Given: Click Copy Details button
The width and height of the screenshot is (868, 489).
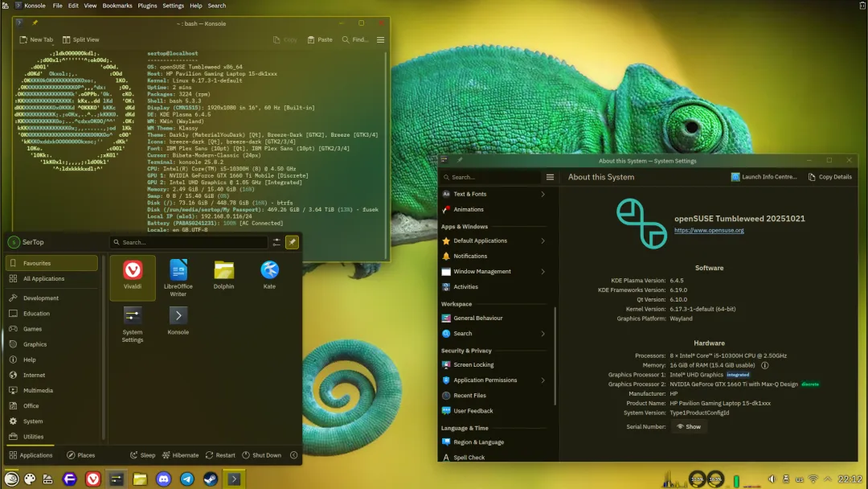Looking at the screenshot, I should pyautogui.click(x=829, y=177).
